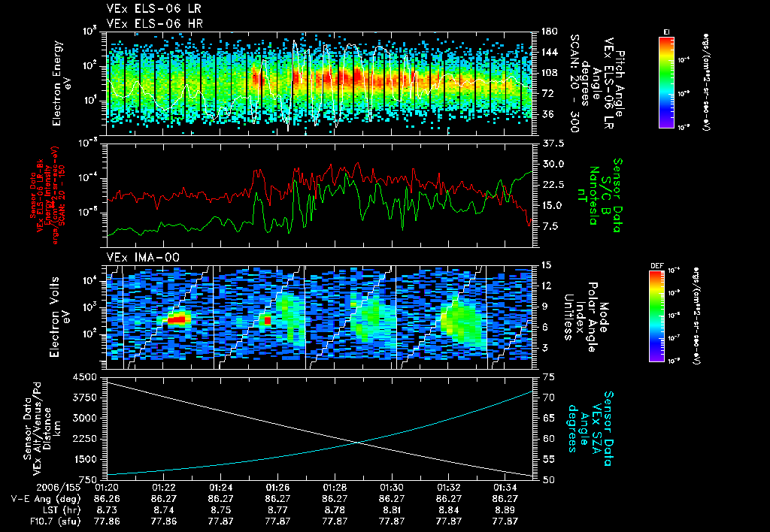Click the LST value 8.89

(505, 510)
